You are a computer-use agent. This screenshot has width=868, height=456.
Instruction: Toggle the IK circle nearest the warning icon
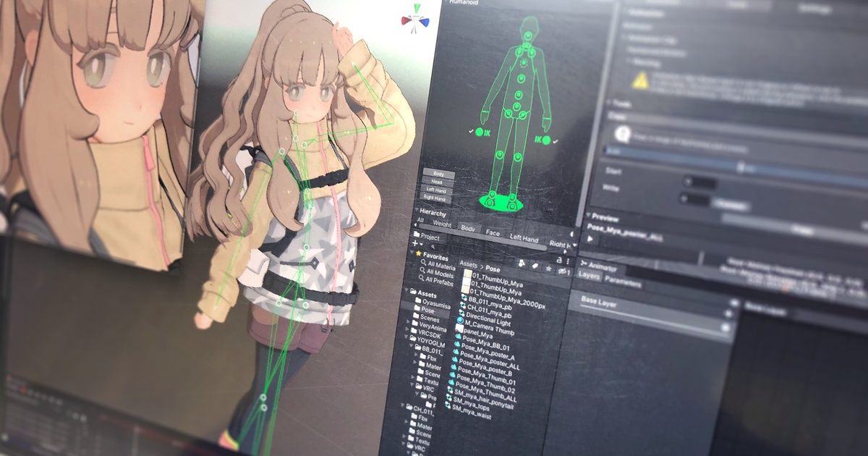click(x=547, y=140)
